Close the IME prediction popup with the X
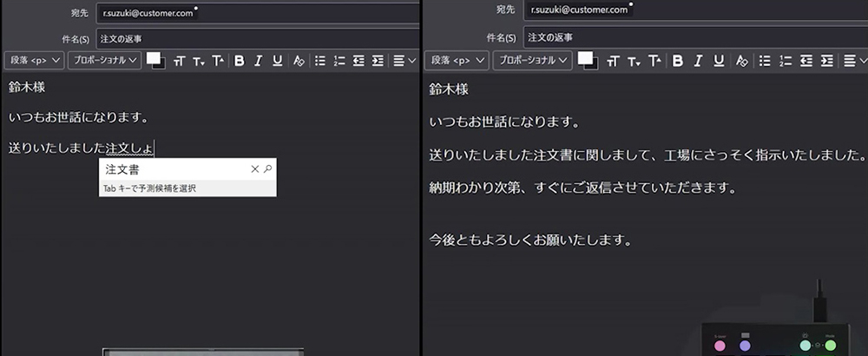868x356 pixels. [x=254, y=168]
